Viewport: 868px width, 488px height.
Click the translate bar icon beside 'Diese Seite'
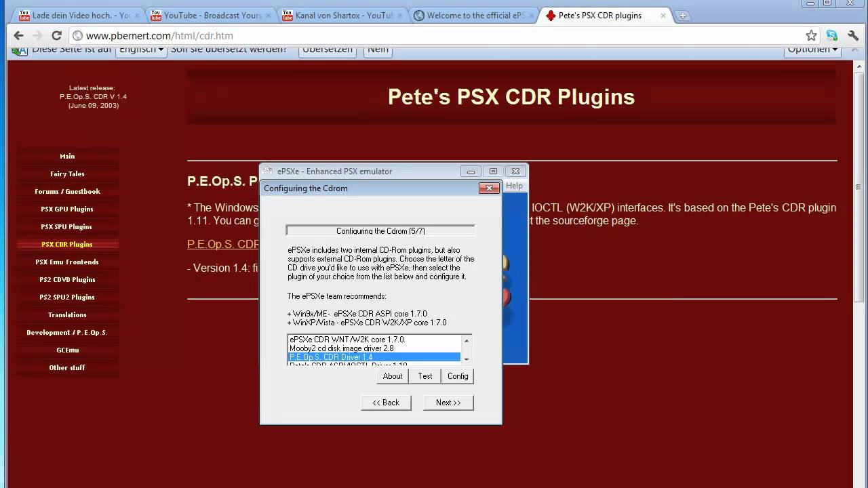pos(20,49)
